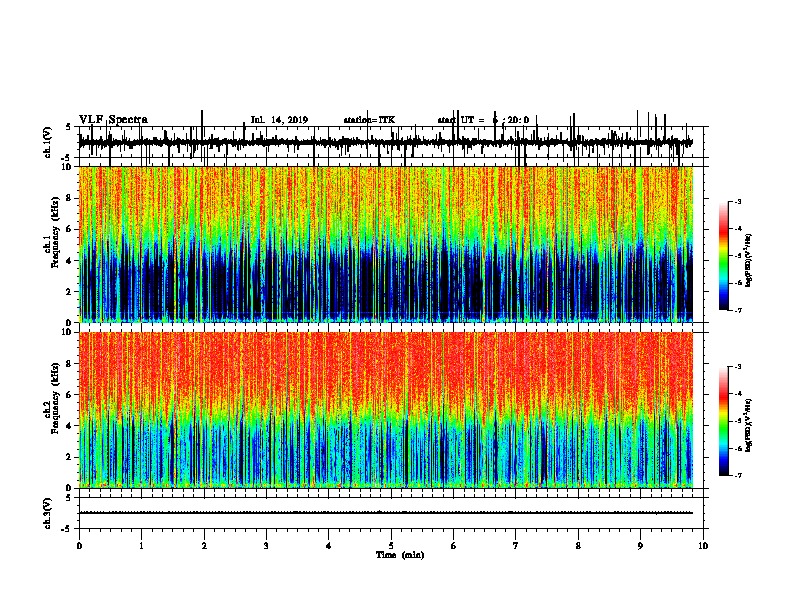Click the "-3" label on the ch.2 color bar
Screen dimensions: 792x612
(x=738, y=367)
